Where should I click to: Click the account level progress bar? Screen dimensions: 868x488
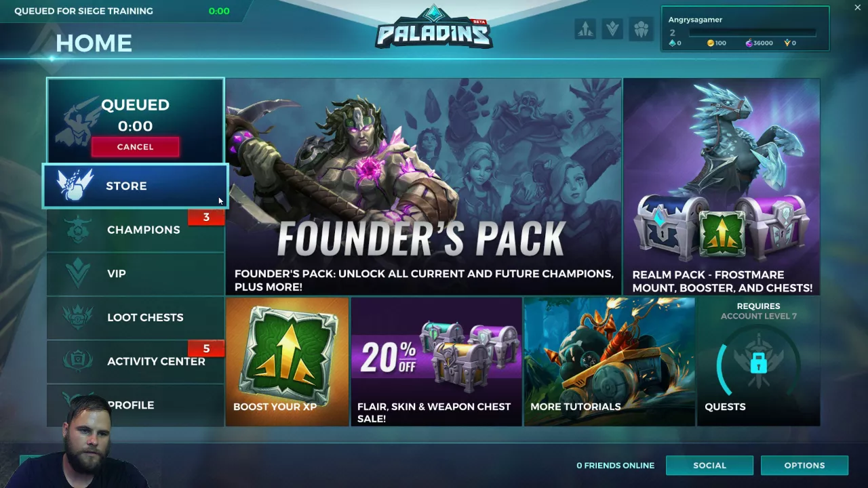pos(753,32)
